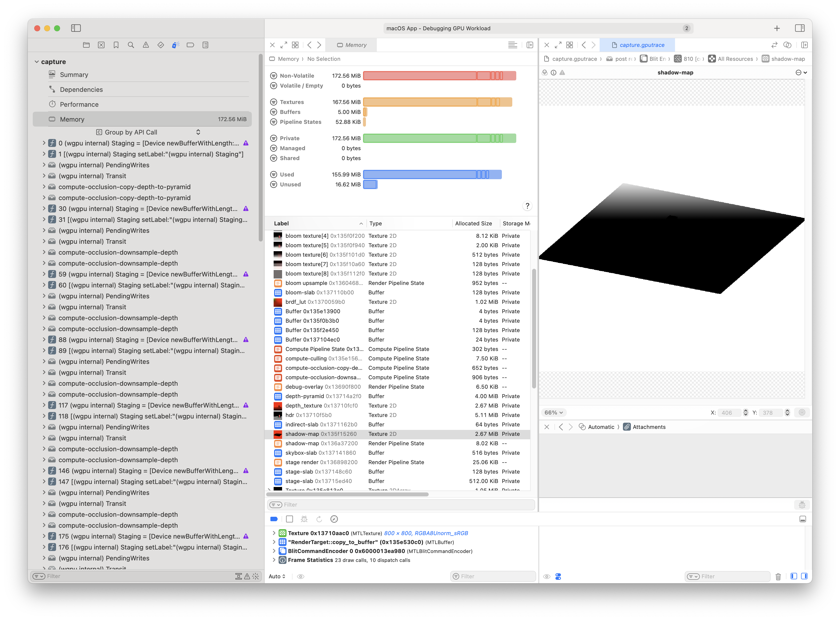840x620 pixels.
Task: Select the capture.gputrace editor tab
Action: pyautogui.click(x=638, y=45)
